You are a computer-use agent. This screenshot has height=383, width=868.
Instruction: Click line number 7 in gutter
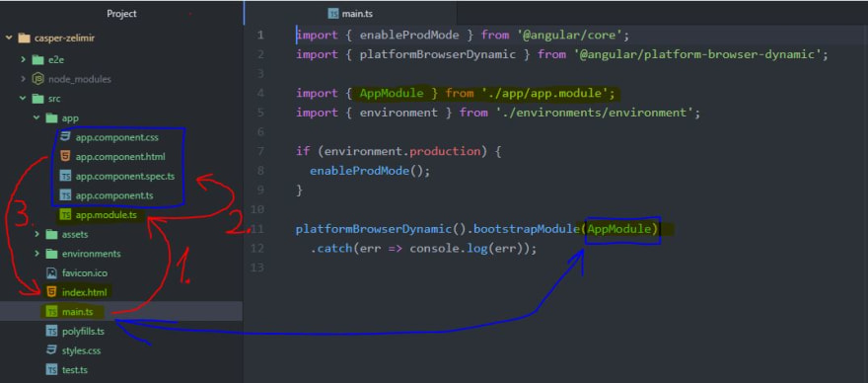(260, 151)
